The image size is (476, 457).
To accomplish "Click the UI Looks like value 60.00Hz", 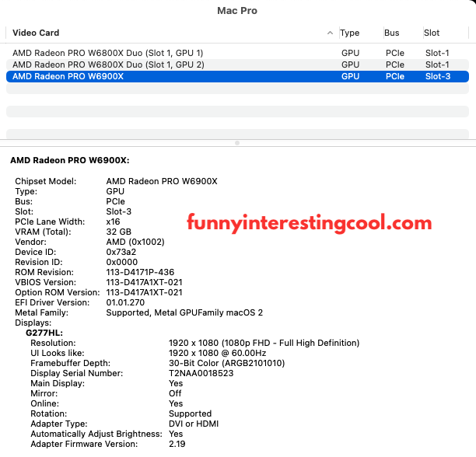I will (x=217, y=353).
